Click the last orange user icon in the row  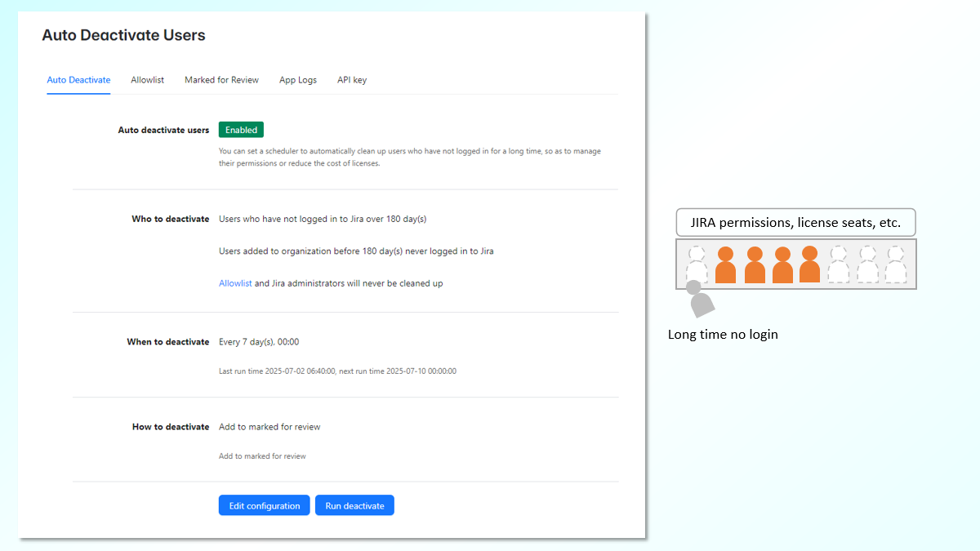811,263
